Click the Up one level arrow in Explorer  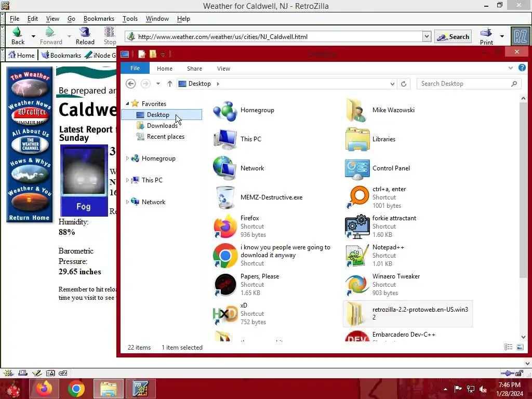pos(170,84)
